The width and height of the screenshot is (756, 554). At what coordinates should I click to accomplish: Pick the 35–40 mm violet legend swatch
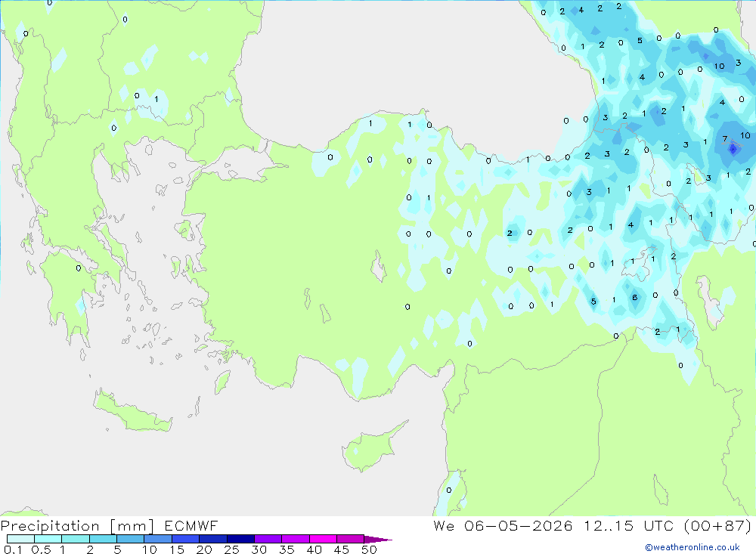click(295, 539)
